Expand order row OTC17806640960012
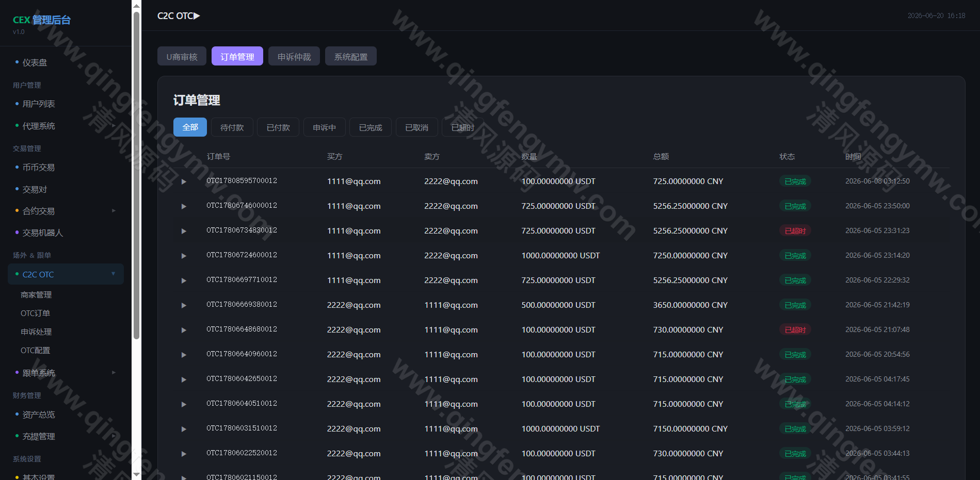This screenshot has width=980, height=480. pos(184,355)
